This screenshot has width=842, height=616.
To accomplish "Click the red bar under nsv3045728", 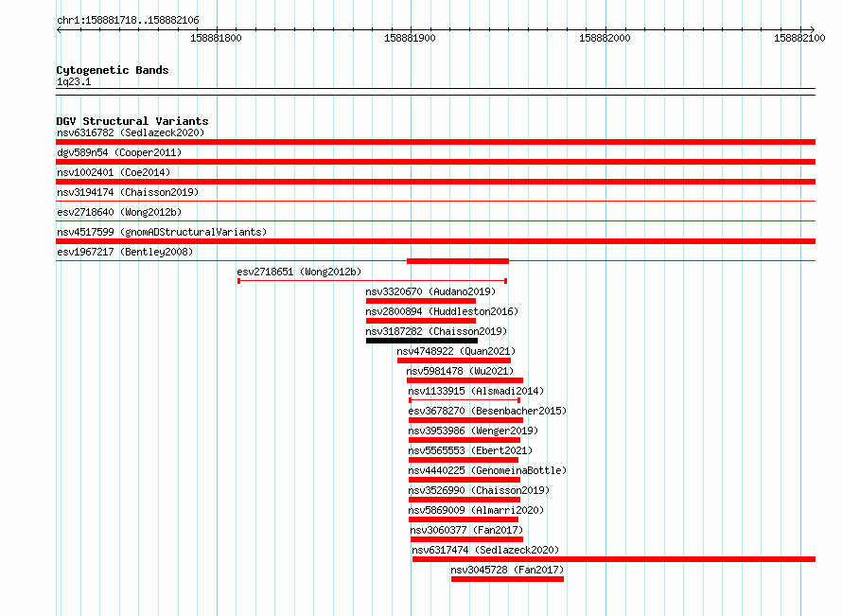I will [x=507, y=579].
